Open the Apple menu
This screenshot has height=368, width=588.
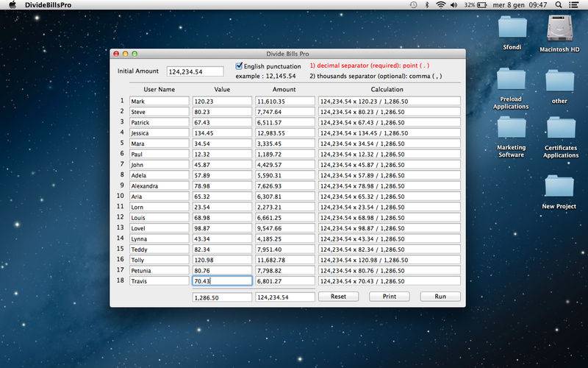[x=12, y=5]
